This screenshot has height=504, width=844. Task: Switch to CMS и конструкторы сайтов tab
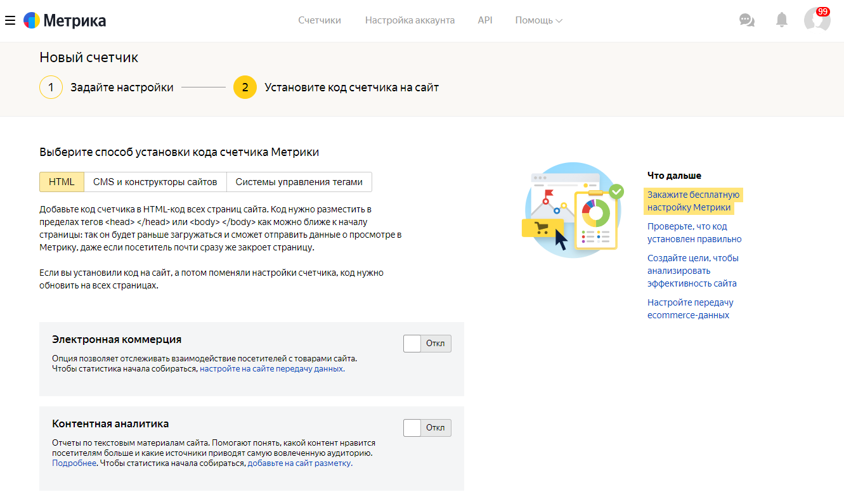click(155, 182)
